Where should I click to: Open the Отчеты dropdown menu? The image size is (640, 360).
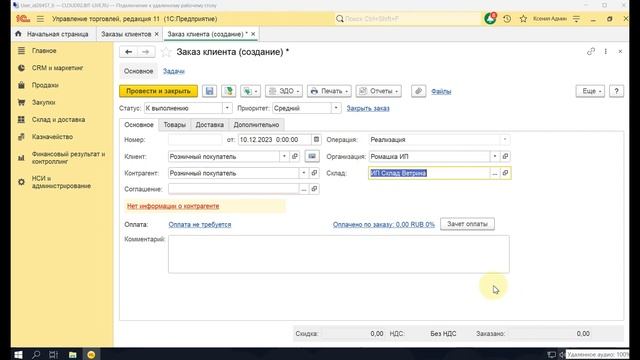click(x=378, y=91)
